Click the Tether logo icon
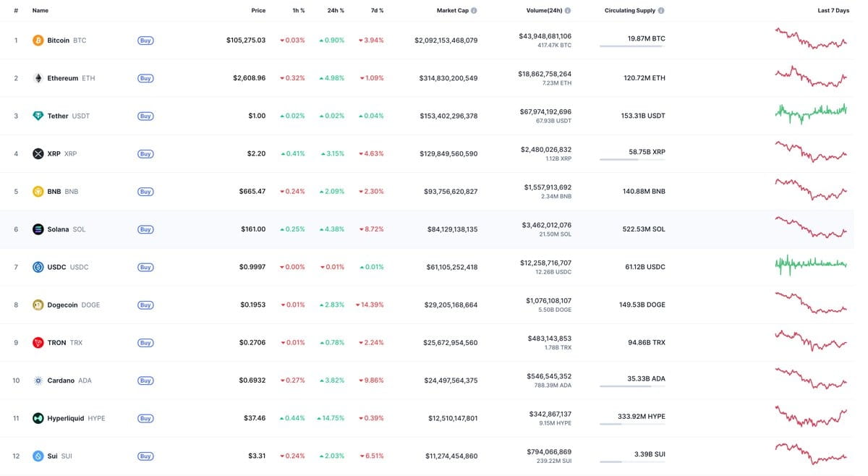The width and height of the screenshot is (868, 476). [38, 116]
